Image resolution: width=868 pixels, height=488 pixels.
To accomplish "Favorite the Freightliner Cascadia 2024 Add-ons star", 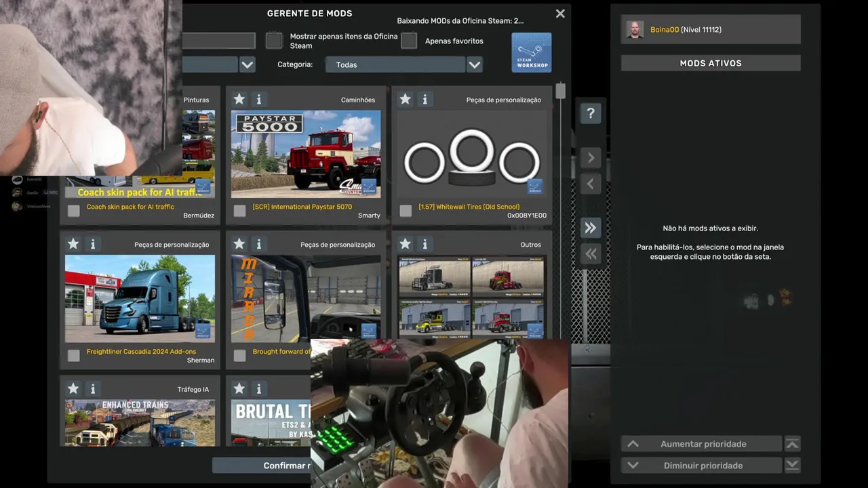I will [73, 244].
